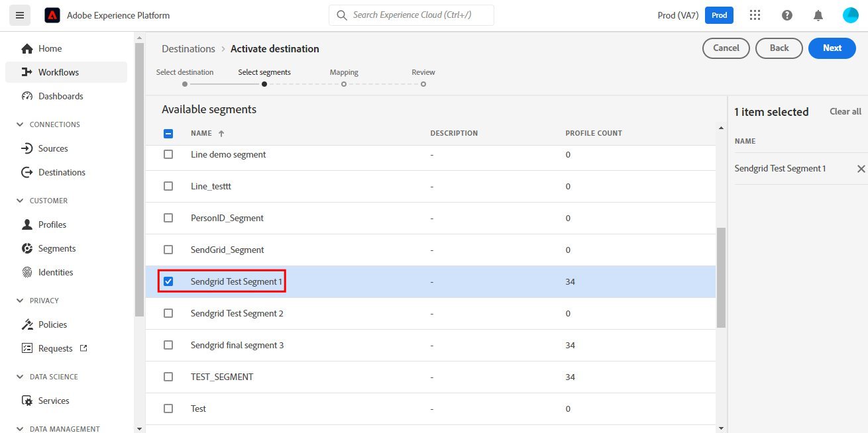This screenshot has height=433, width=868.
Task: Open the Prod sandbox selector
Action: click(719, 15)
